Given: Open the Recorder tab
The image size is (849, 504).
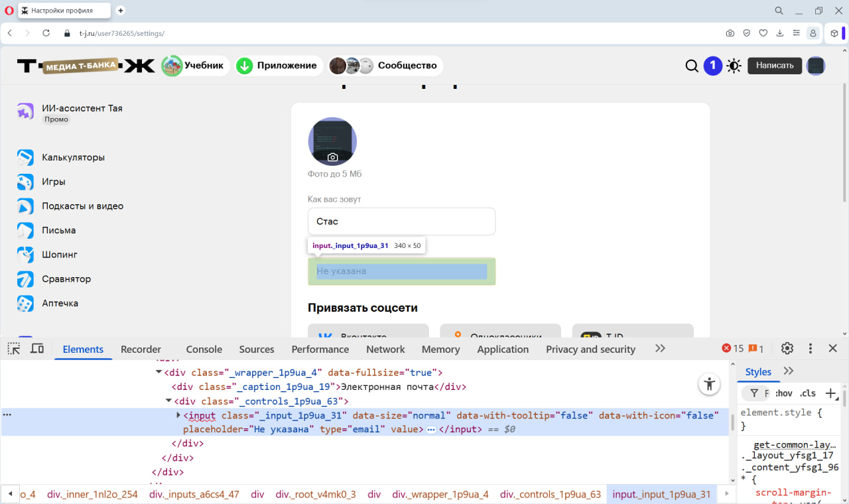Looking at the screenshot, I should pos(141,349).
